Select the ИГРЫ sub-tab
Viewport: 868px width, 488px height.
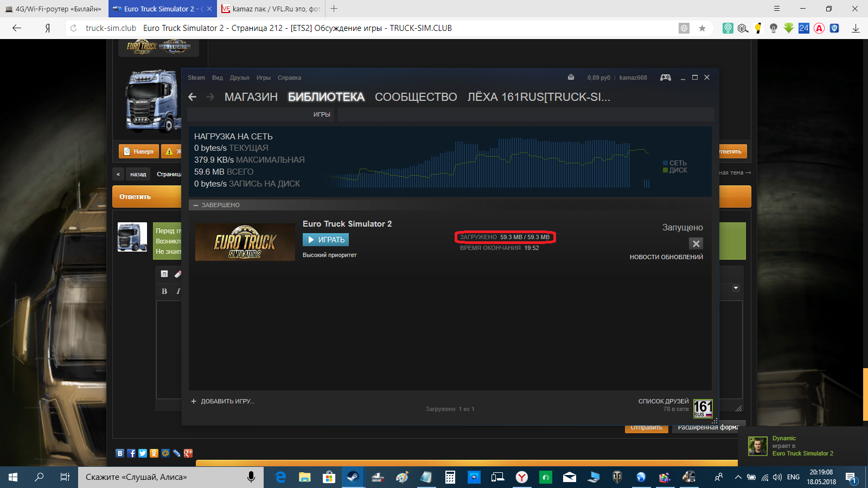point(322,114)
